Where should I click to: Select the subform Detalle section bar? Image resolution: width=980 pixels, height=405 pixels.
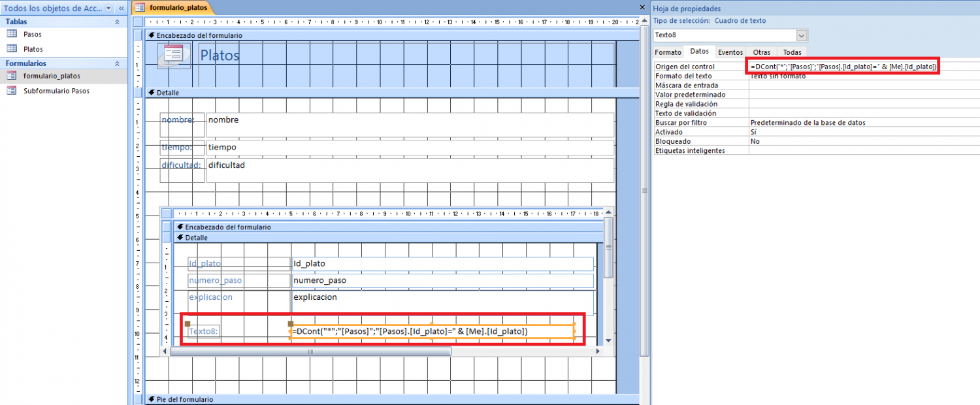point(388,238)
